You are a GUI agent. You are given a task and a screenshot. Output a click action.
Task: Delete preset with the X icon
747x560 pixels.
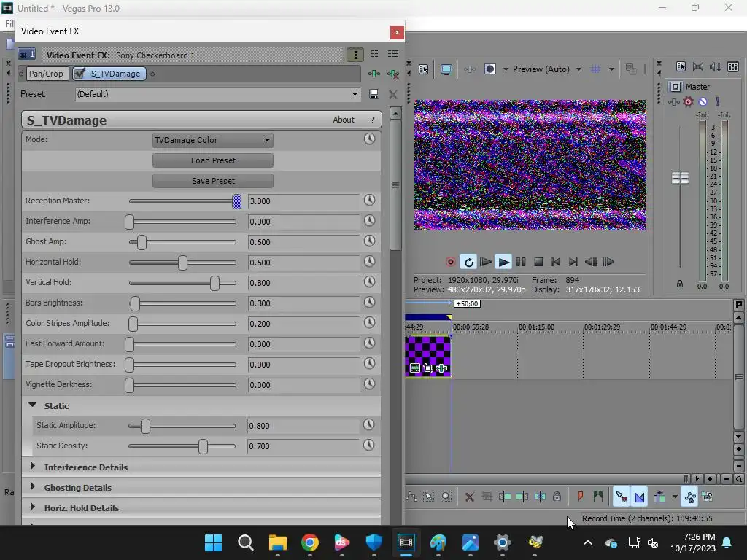[x=393, y=94]
